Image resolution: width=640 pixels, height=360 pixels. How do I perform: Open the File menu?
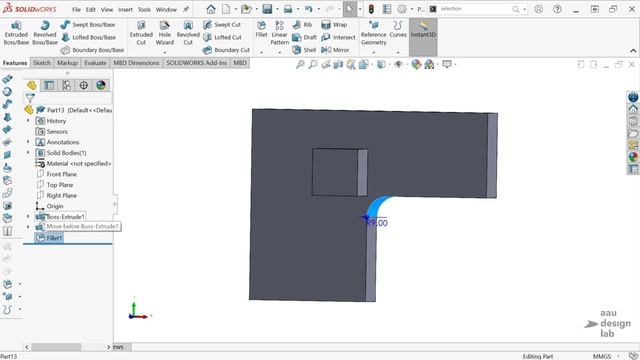click(76, 9)
